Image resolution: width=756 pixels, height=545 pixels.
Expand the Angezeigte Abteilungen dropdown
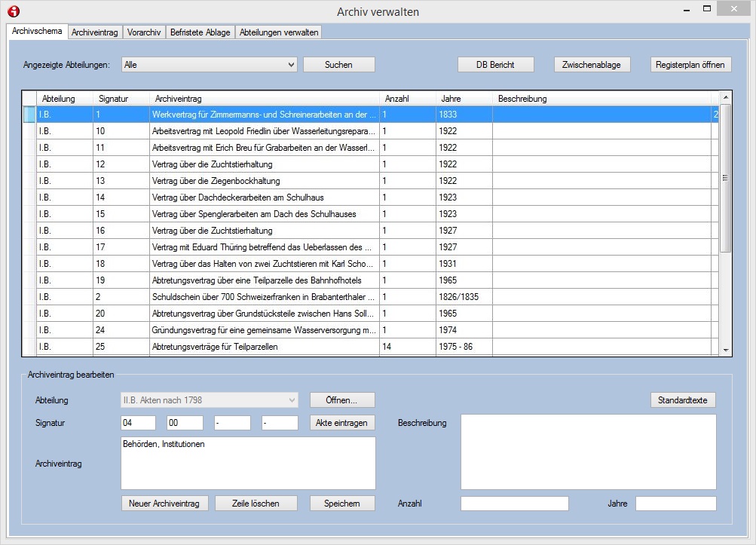click(291, 65)
